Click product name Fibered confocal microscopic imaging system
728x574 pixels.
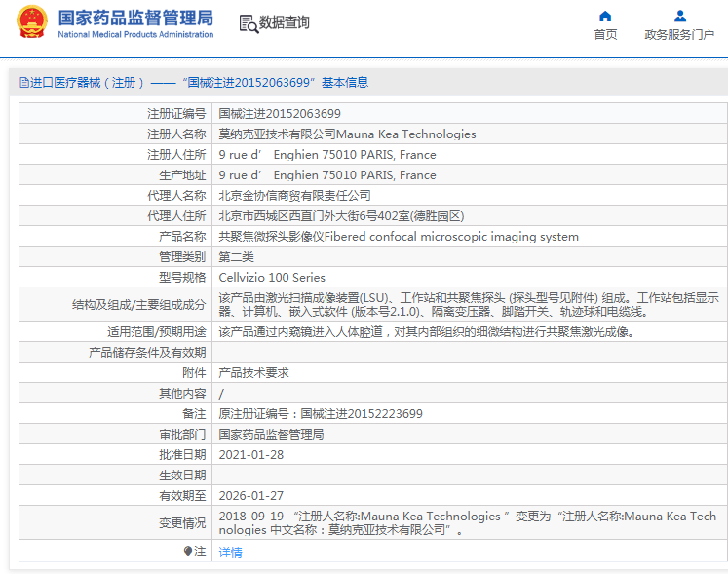(399, 237)
